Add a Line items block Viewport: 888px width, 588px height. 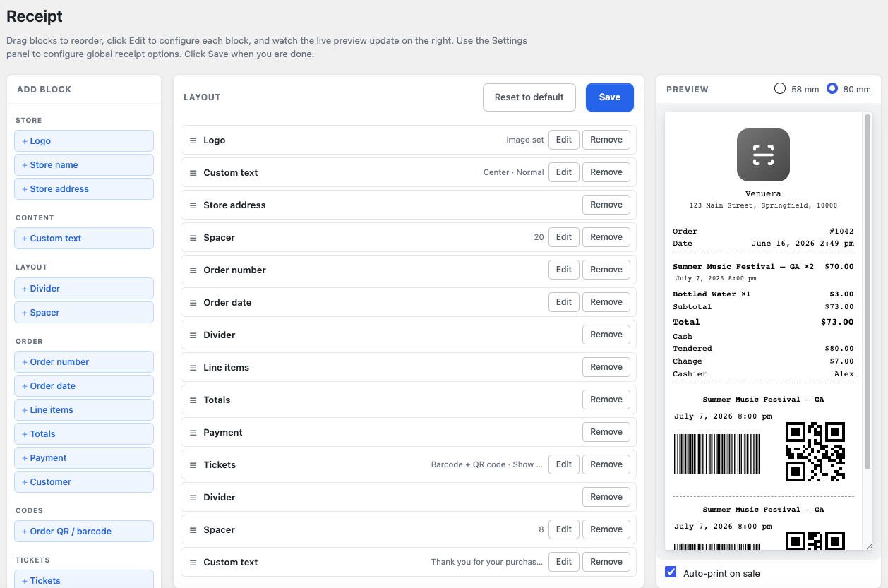(84, 410)
